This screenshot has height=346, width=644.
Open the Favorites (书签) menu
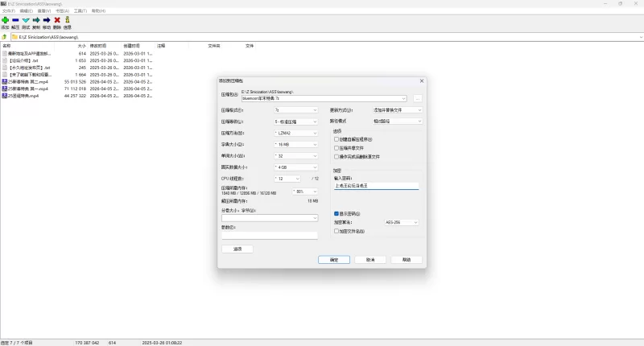click(62, 11)
